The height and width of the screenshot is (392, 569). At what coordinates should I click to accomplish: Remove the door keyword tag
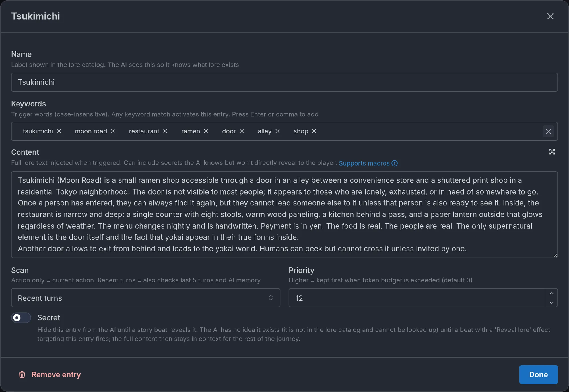click(x=242, y=131)
